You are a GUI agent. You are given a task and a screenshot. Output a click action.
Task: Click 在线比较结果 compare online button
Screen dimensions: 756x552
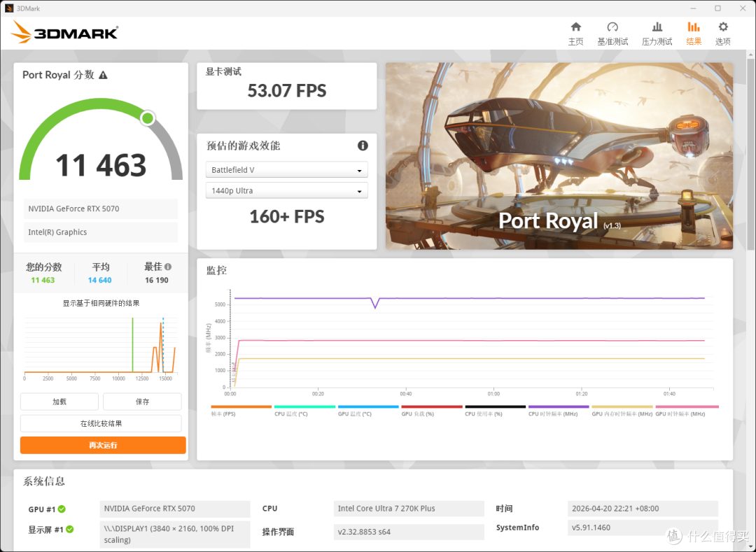pyautogui.click(x=101, y=423)
